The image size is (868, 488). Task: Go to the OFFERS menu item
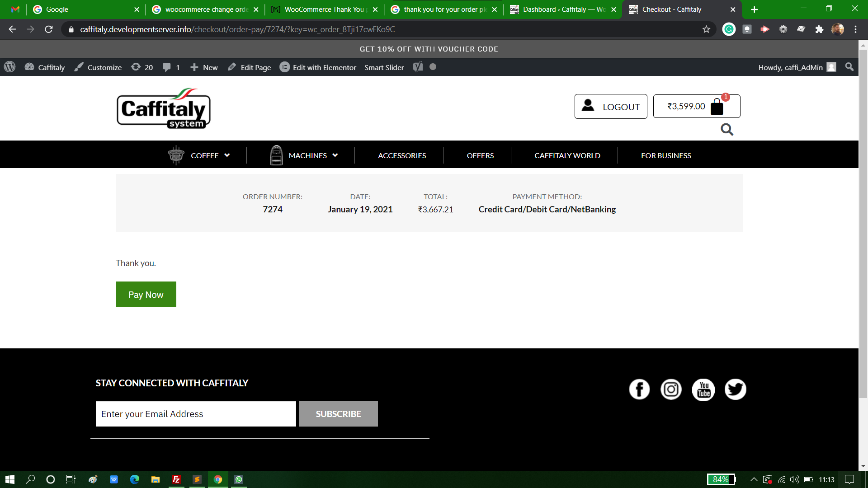pyautogui.click(x=480, y=155)
